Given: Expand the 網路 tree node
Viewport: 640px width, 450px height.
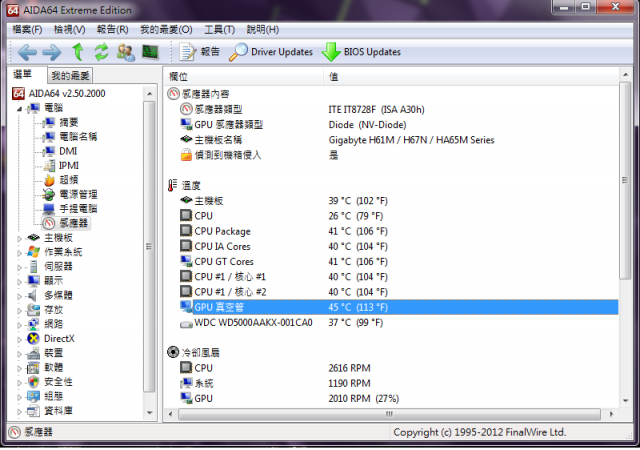Looking at the screenshot, I should [19, 325].
